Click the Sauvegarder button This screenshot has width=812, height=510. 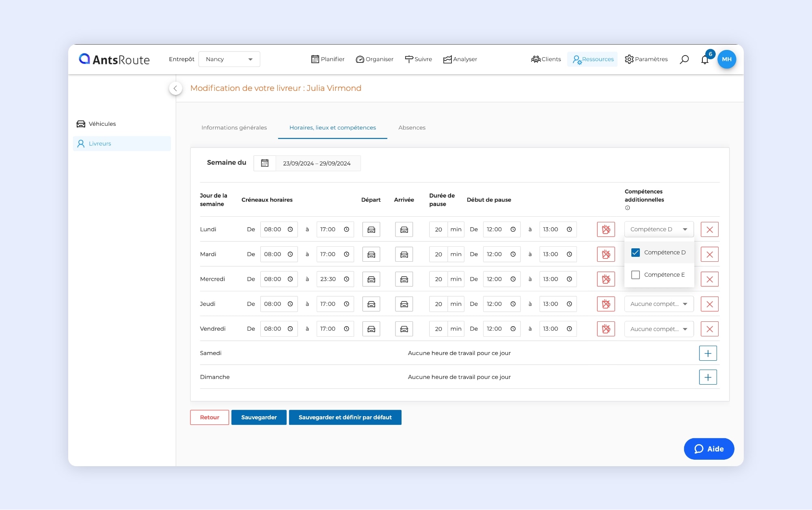pyautogui.click(x=259, y=417)
